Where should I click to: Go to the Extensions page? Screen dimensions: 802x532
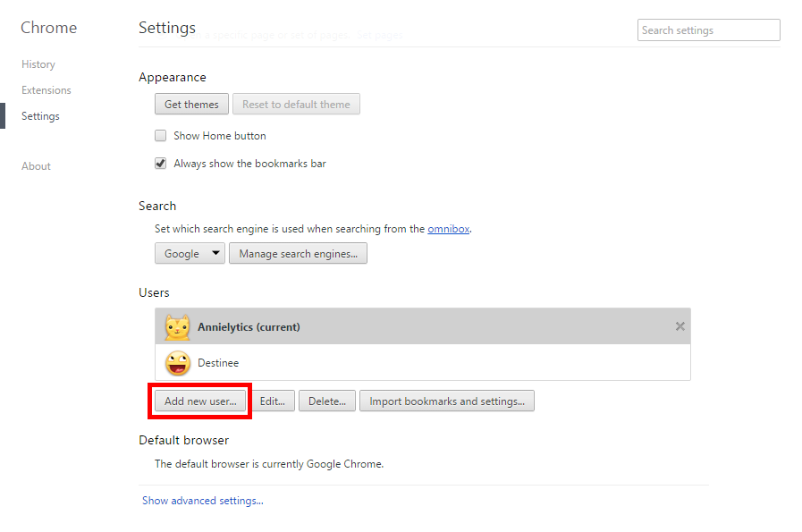coord(46,90)
